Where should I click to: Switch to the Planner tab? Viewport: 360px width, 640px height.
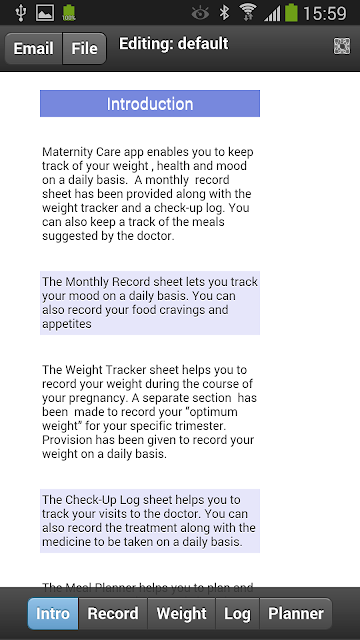pyautogui.click(x=296, y=613)
